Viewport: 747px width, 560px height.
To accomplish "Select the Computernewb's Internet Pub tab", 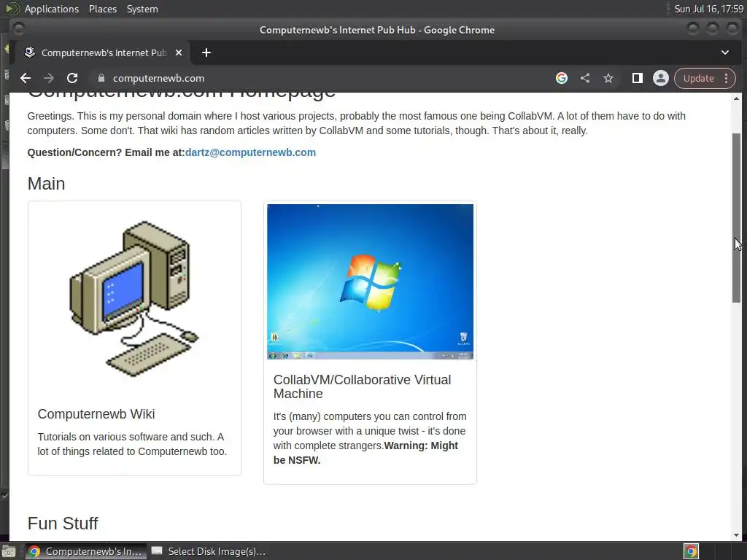I will (103, 52).
